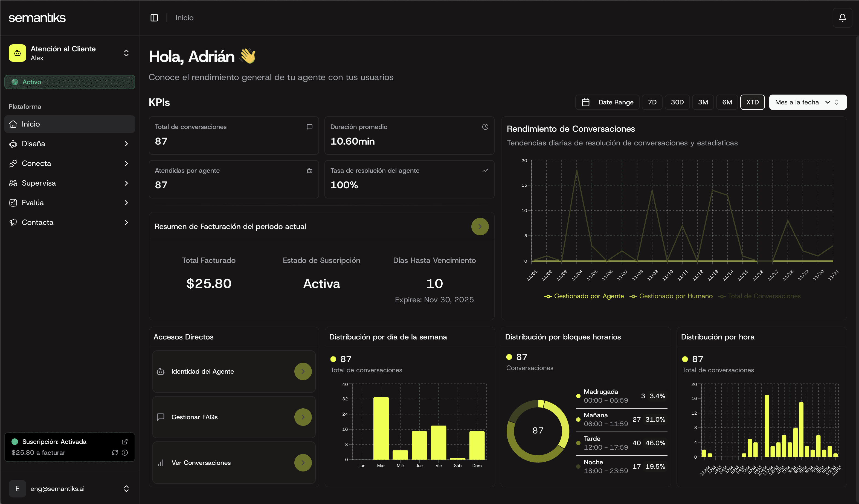Click the Madrugada legend color dot
This screenshot has height=504, width=859.
[578, 396]
